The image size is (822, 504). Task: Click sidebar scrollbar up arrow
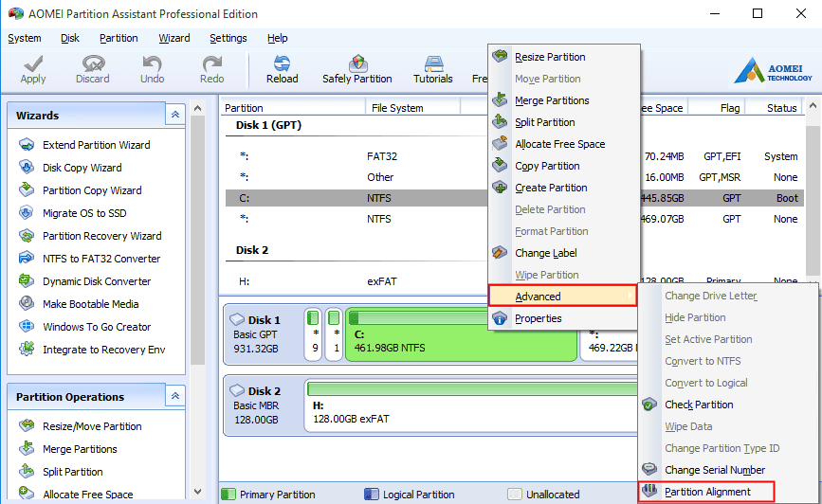(x=197, y=108)
